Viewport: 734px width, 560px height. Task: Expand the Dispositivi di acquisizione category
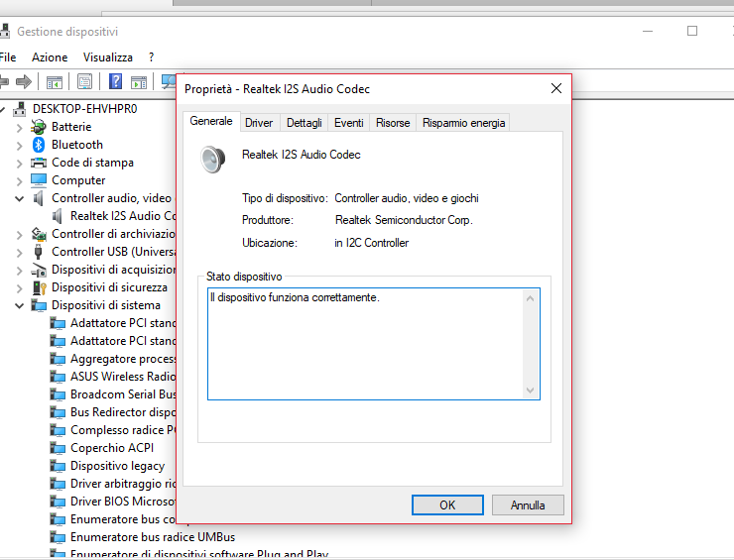[x=19, y=270]
